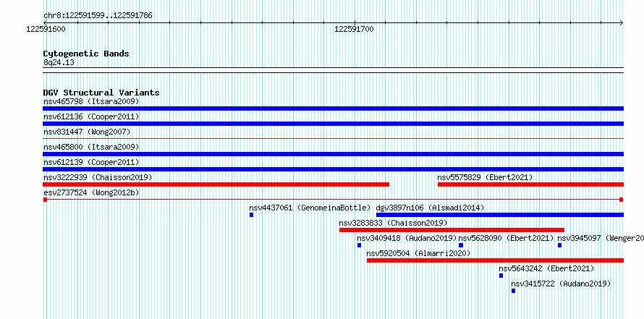This screenshot has height=319, width=644.
Task: Click the nsv612139 (Cooper2011) label
Action: (x=91, y=162)
